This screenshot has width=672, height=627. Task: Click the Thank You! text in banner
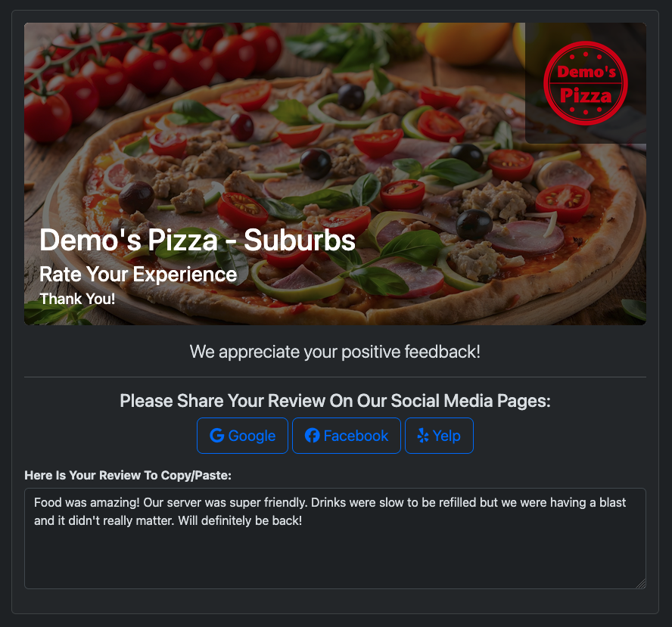(x=77, y=299)
